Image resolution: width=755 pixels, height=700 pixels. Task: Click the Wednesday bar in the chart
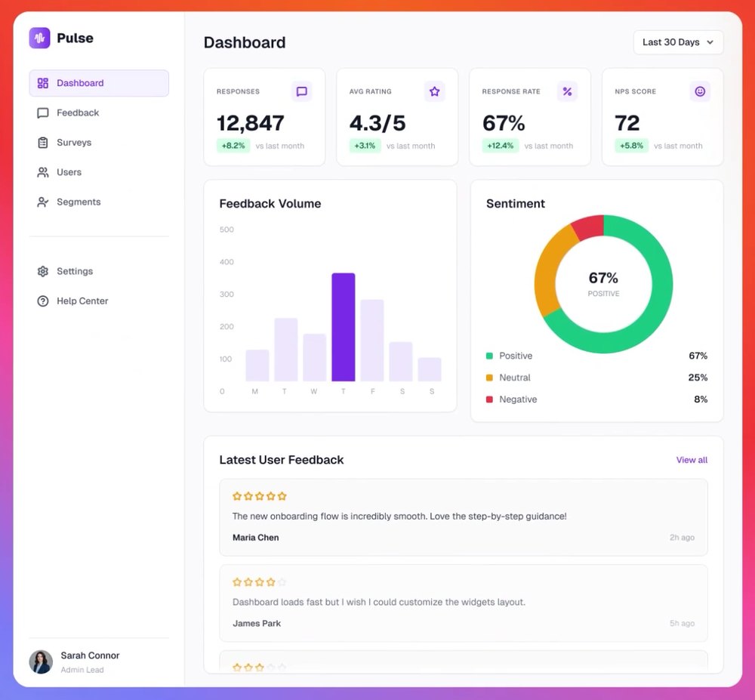315,358
